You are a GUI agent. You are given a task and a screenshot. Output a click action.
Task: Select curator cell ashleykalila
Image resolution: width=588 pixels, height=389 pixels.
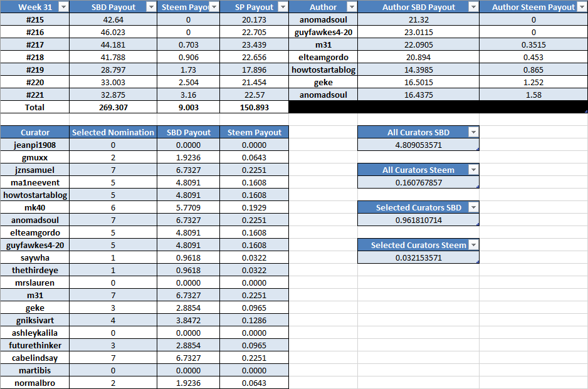click(35, 333)
